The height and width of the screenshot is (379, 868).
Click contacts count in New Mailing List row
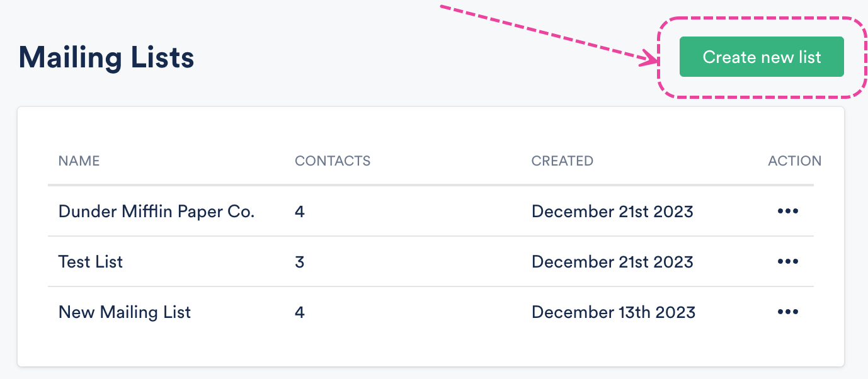pos(300,312)
